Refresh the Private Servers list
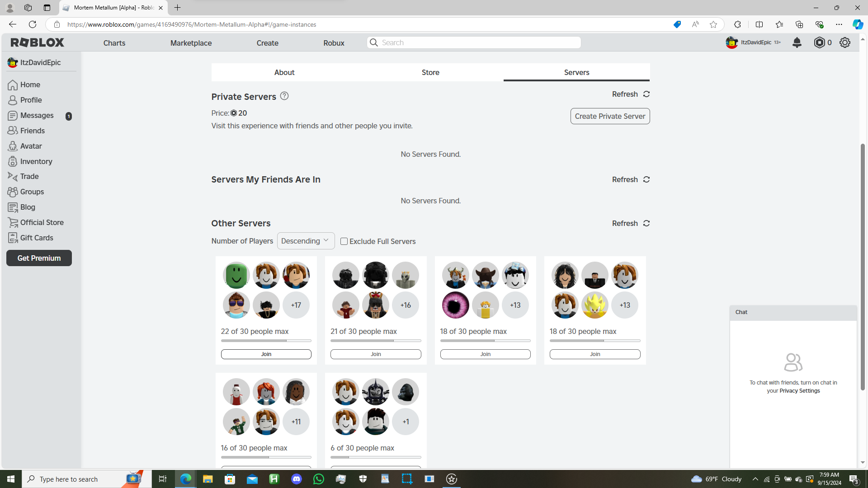This screenshot has width=868, height=488. coord(631,94)
